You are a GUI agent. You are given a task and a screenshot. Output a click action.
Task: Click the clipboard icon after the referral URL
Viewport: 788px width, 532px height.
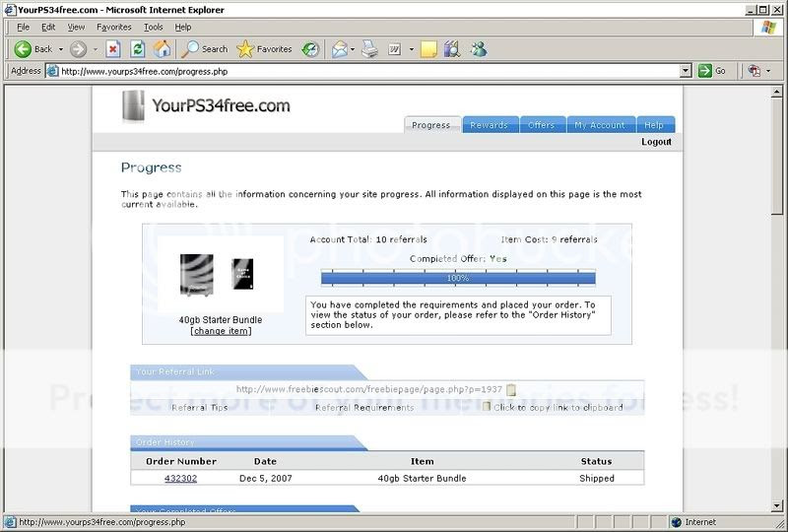(x=511, y=389)
